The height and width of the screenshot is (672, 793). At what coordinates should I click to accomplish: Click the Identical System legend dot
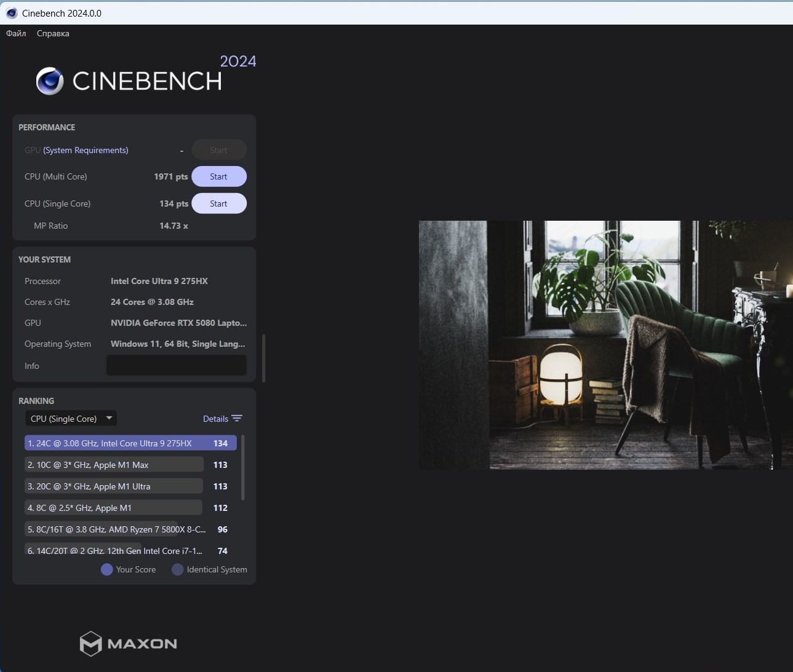pos(177,569)
